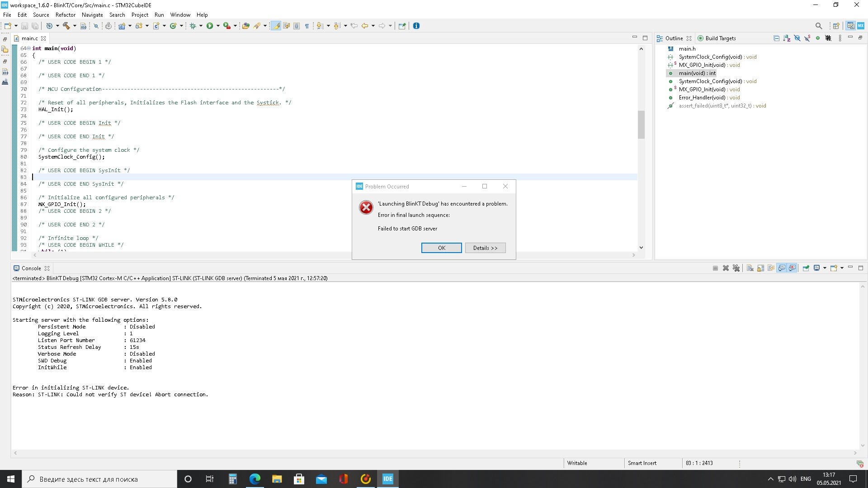
Task: Click Details >> in error dialog
Action: 485,248
